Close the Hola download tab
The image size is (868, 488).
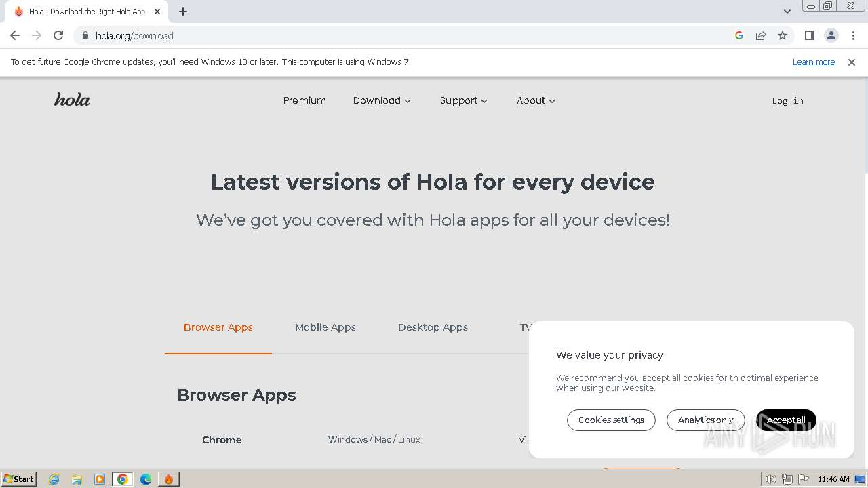pyautogui.click(x=157, y=12)
